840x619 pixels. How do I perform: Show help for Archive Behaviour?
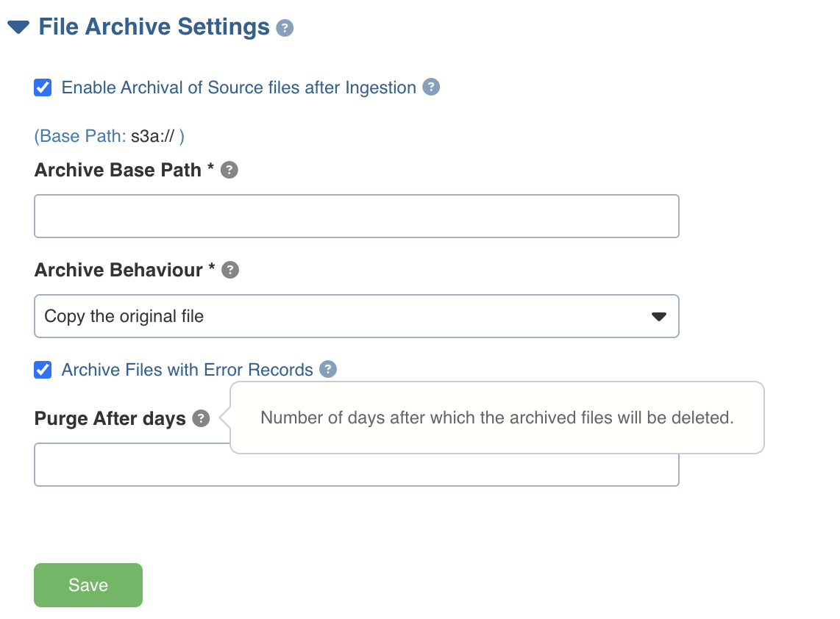point(230,271)
